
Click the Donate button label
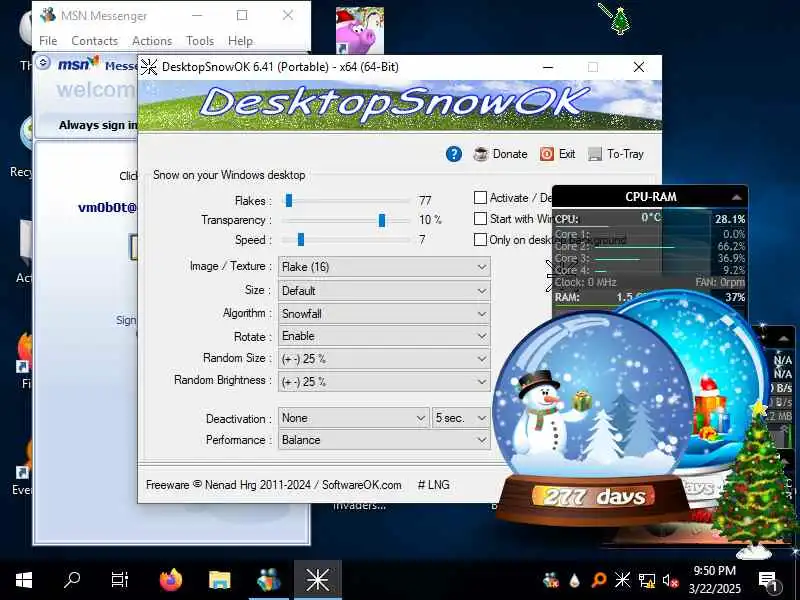click(510, 154)
